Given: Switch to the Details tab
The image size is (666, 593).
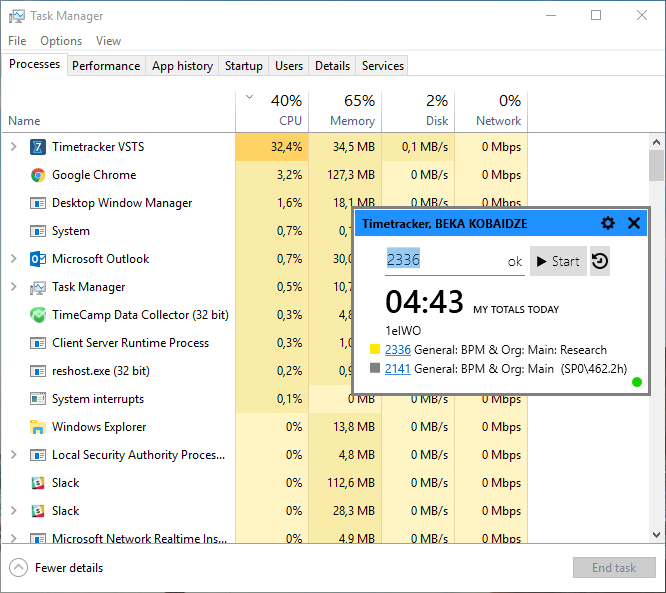Looking at the screenshot, I should click(x=333, y=66).
